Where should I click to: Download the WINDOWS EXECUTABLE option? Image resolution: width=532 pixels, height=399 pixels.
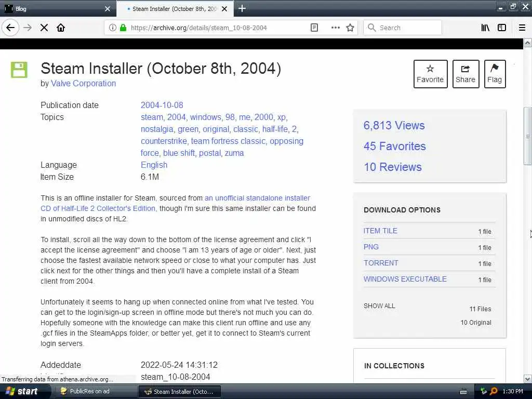(405, 279)
